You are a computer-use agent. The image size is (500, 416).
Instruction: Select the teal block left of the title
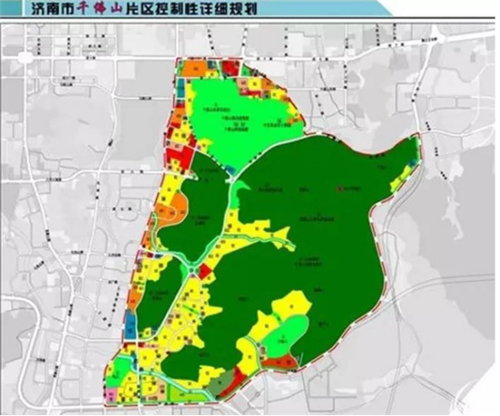(10, 8)
